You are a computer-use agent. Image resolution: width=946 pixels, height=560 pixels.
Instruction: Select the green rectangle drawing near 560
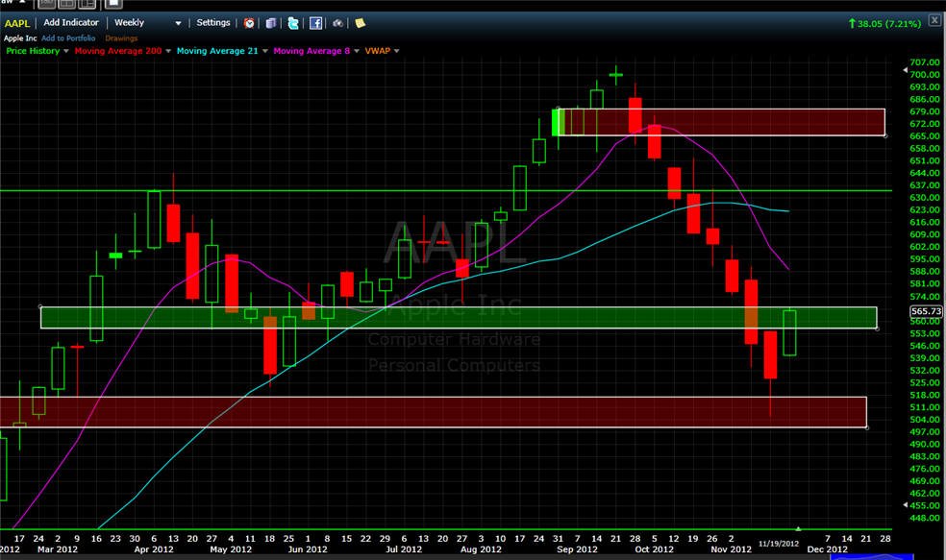coord(459,318)
